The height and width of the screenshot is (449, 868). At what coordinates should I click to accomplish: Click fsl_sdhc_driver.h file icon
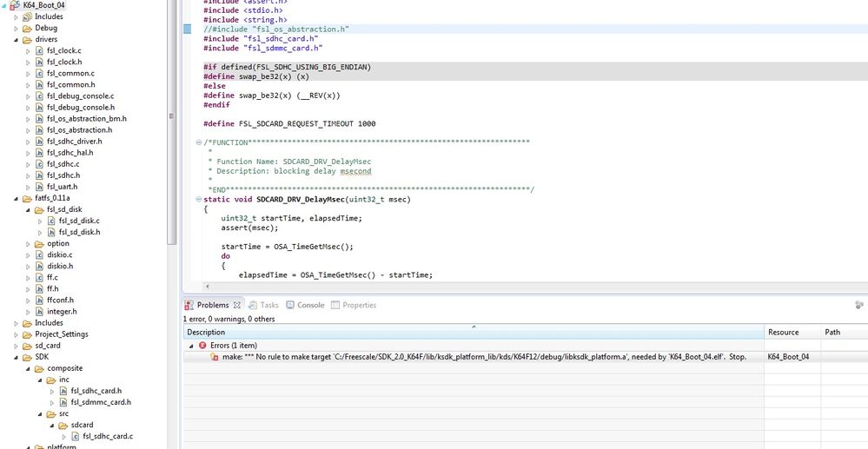[39, 142]
